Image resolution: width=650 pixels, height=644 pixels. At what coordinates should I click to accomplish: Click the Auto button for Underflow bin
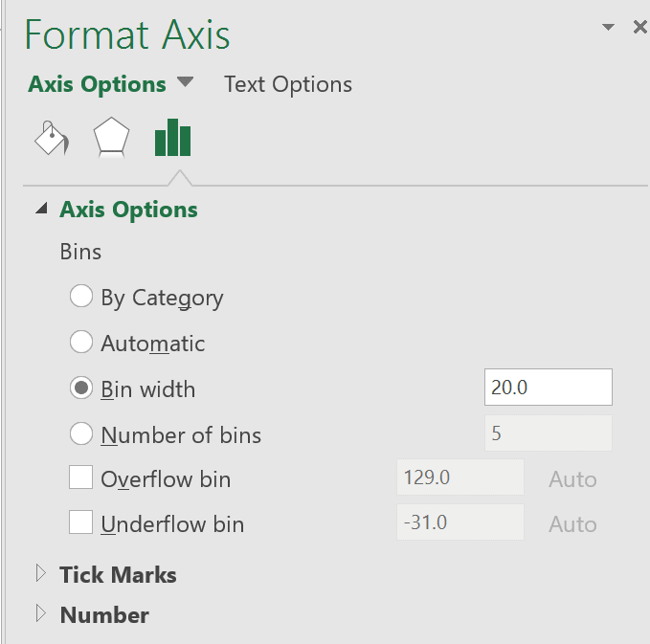coord(572,524)
